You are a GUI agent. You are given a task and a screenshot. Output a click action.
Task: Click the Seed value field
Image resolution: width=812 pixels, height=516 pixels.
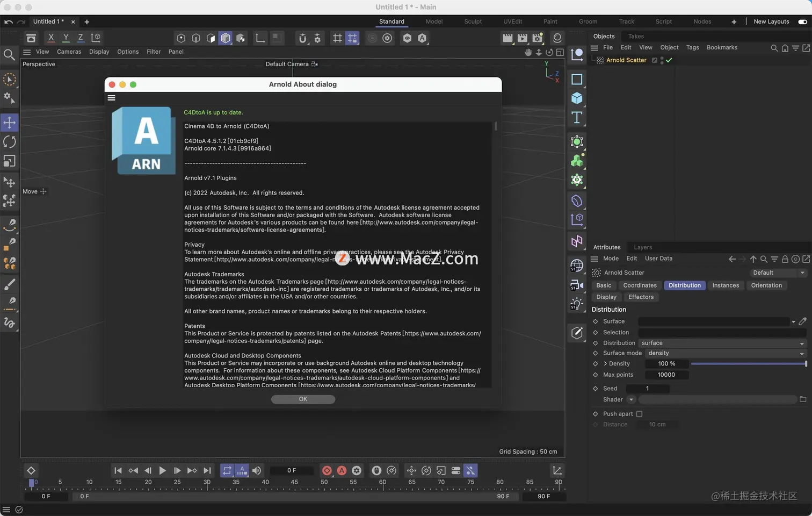(648, 389)
